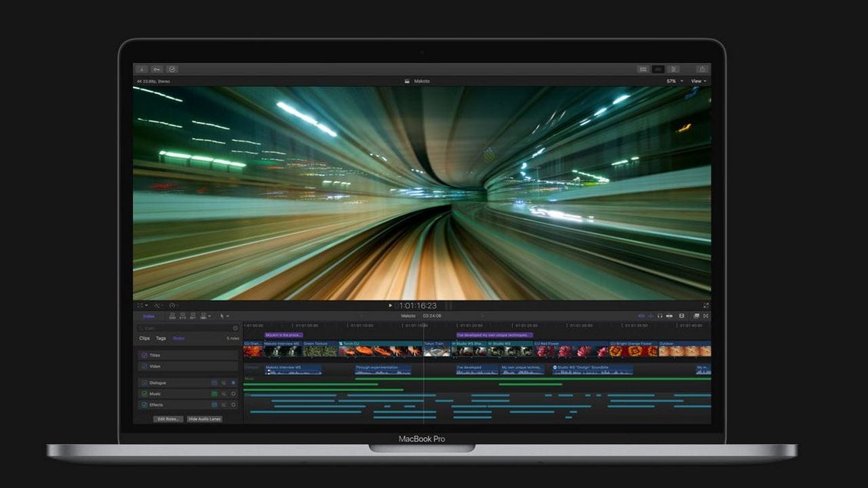Open the Background Tasks checkmark icon
868x488 pixels.
pos(172,69)
